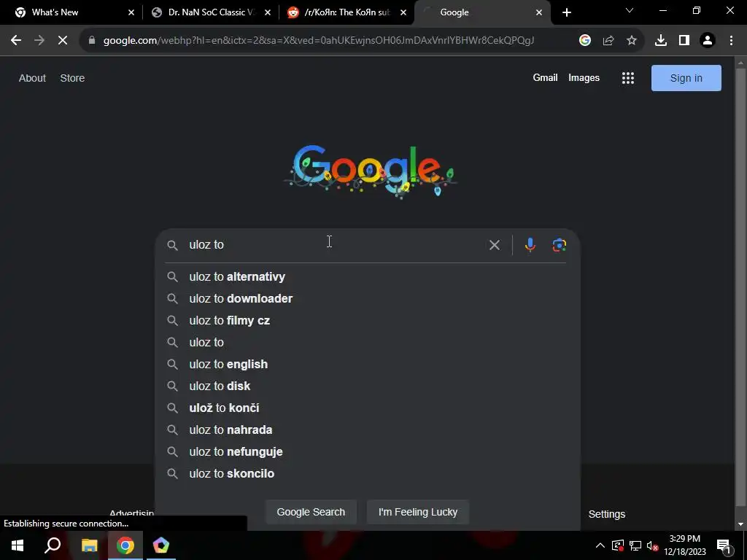Viewport: 747px width, 560px height.
Task: Open a new tab with plus button
Action: [566, 12]
